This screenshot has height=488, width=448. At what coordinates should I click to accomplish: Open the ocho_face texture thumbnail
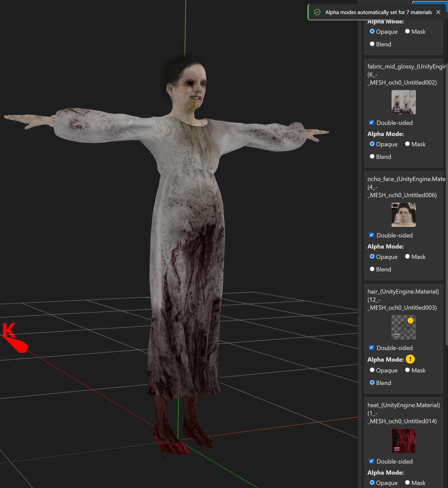[403, 215]
